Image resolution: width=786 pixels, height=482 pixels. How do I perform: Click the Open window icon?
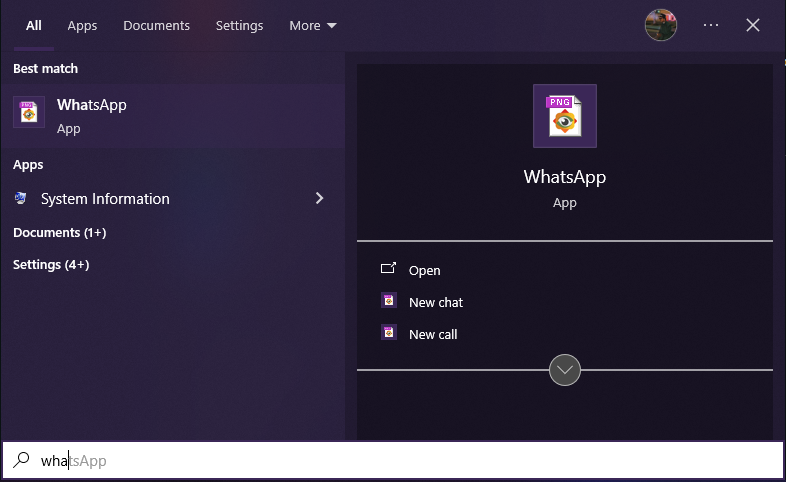tap(388, 269)
